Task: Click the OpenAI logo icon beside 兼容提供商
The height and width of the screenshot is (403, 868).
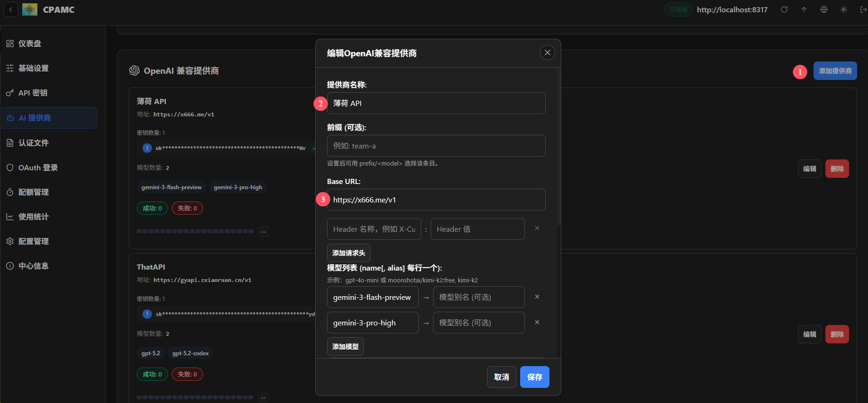Action: point(134,70)
